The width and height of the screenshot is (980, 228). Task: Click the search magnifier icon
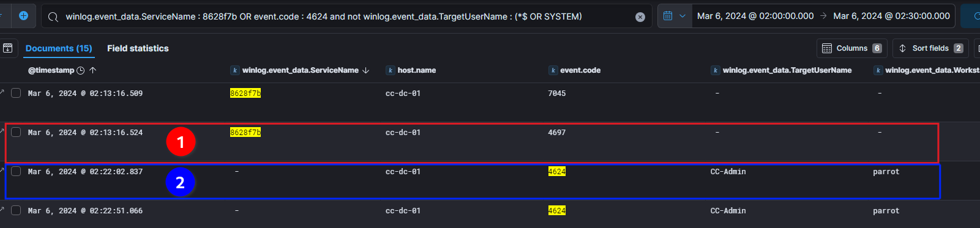53,17
